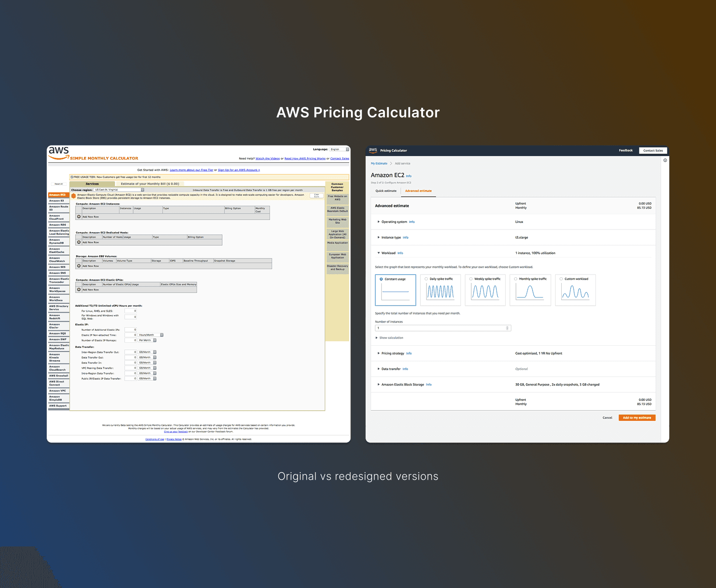The height and width of the screenshot is (588, 716).
Task: Expand the Amazon Elastic Block Storage section
Action: click(378, 385)
